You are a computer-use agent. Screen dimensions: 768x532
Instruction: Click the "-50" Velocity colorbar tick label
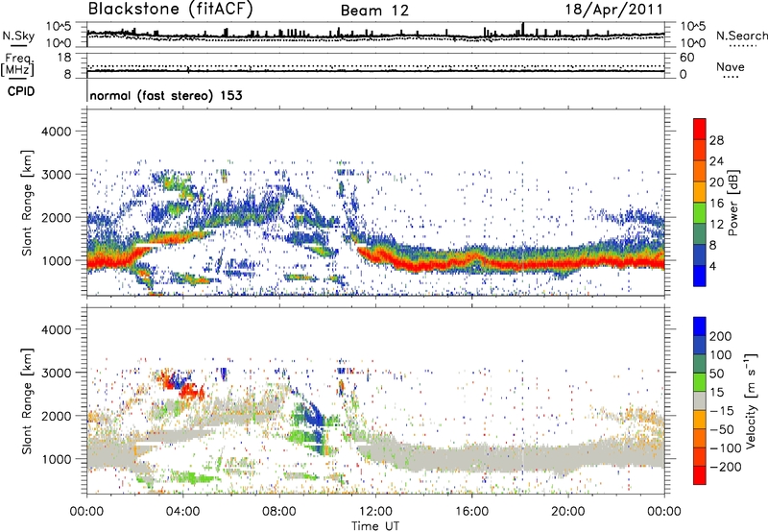[x=722, y=429]
